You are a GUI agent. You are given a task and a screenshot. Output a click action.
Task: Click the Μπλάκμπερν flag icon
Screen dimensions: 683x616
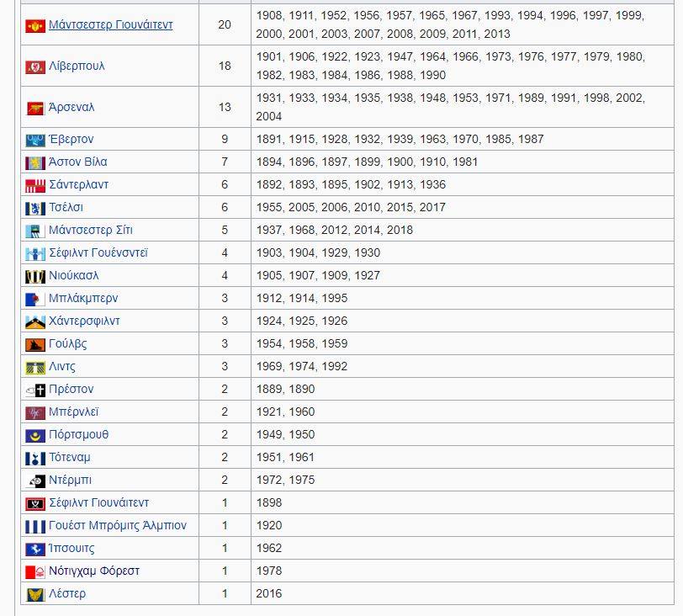pos(35,300)
